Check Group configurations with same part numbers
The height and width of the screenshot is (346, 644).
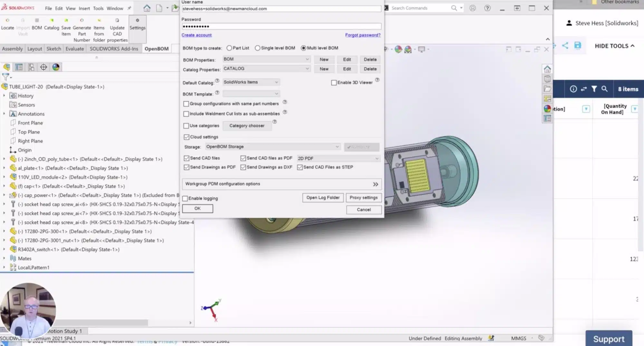pos(186,104)
